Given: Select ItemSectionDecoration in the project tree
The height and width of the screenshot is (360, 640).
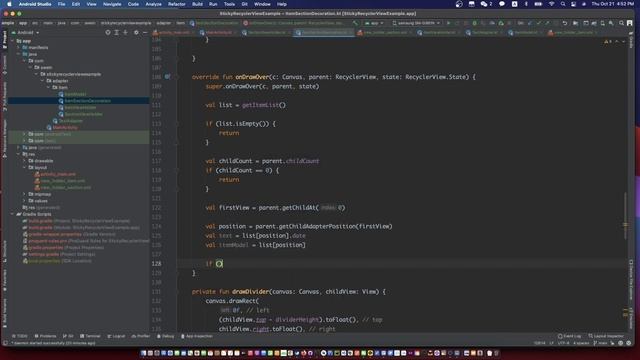Looking at the screenshot, I should pos(87,101).
